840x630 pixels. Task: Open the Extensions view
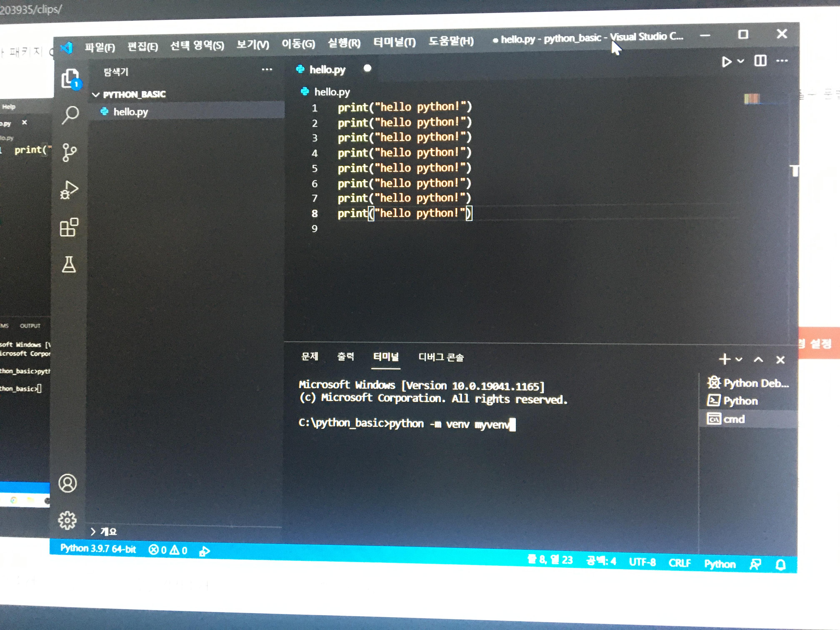pyautogui.click(x=69, y=227)
